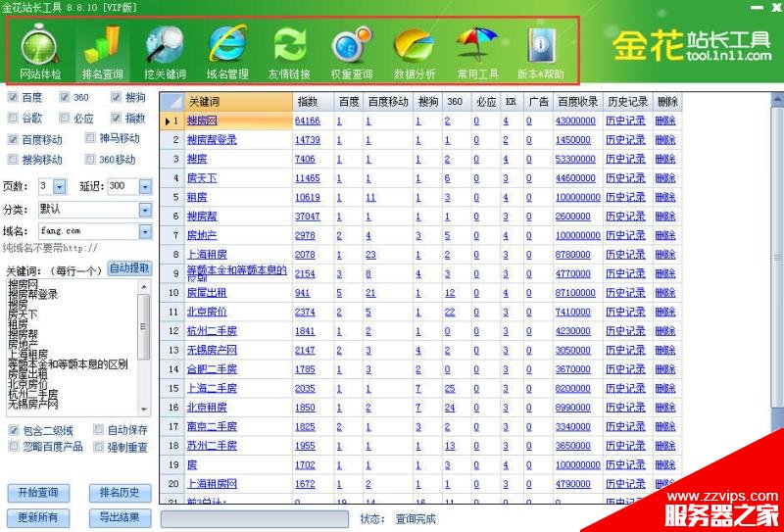Toggle the 百度移动 checkbox
Screen dimensions: 784x532
[x=13, y=139]
